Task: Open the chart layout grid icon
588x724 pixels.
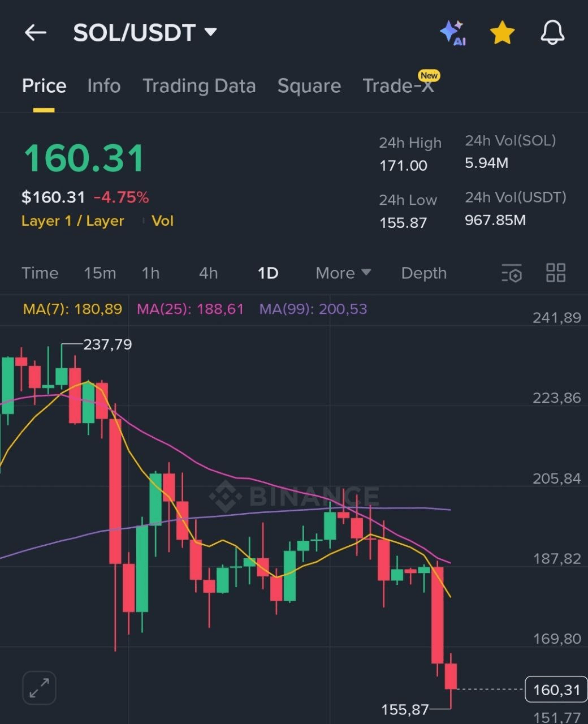Action: (556, 273)
